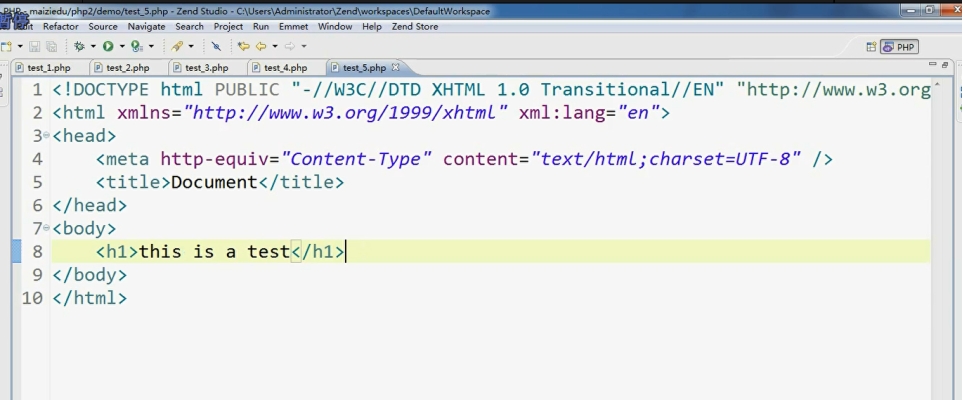Select the test_1.php editor tab

(48, 68)
